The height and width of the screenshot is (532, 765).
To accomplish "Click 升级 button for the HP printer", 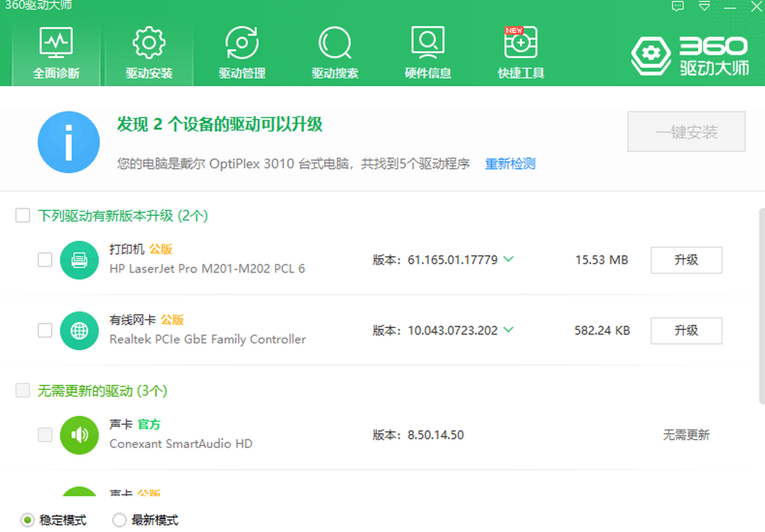I will [x=686, y=260].
